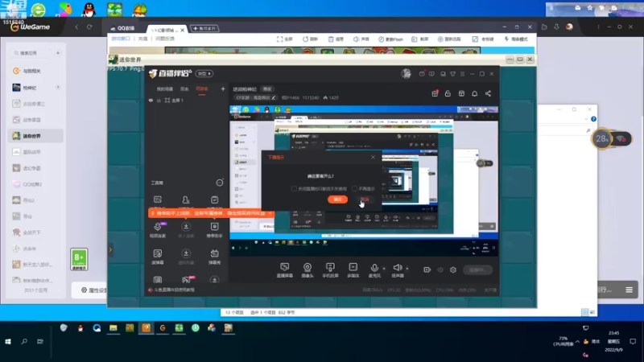Click the share icon in streaming app
This screenshot has height=362, width=644.
coord(488,93)
